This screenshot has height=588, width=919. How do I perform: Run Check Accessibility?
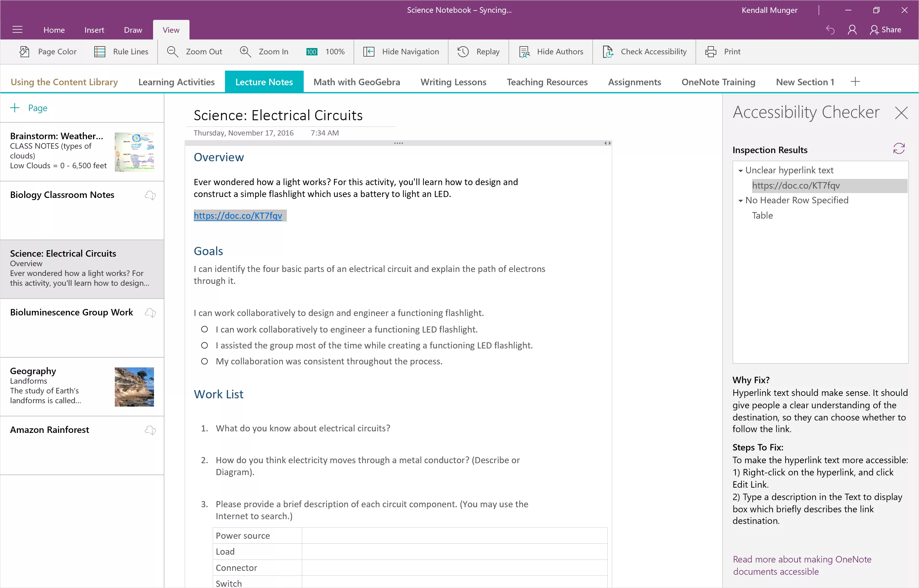click(x=644, y=51)
